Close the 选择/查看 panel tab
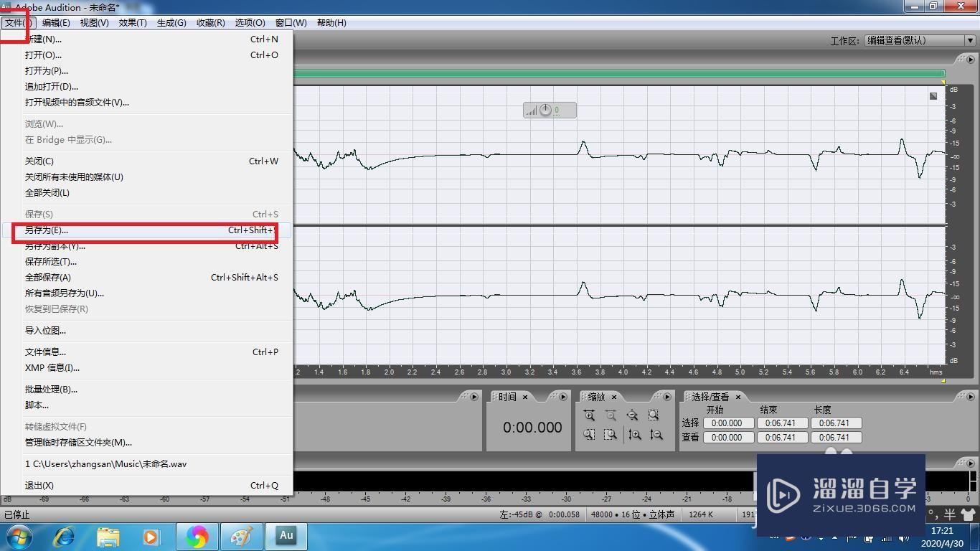The image size is (980, 551). click(738, 397)
